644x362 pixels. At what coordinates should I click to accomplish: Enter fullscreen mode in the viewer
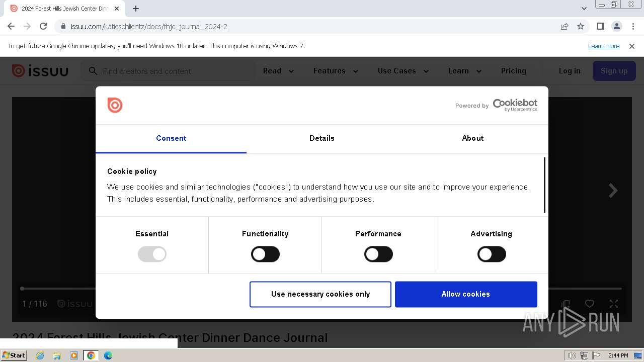614,304
